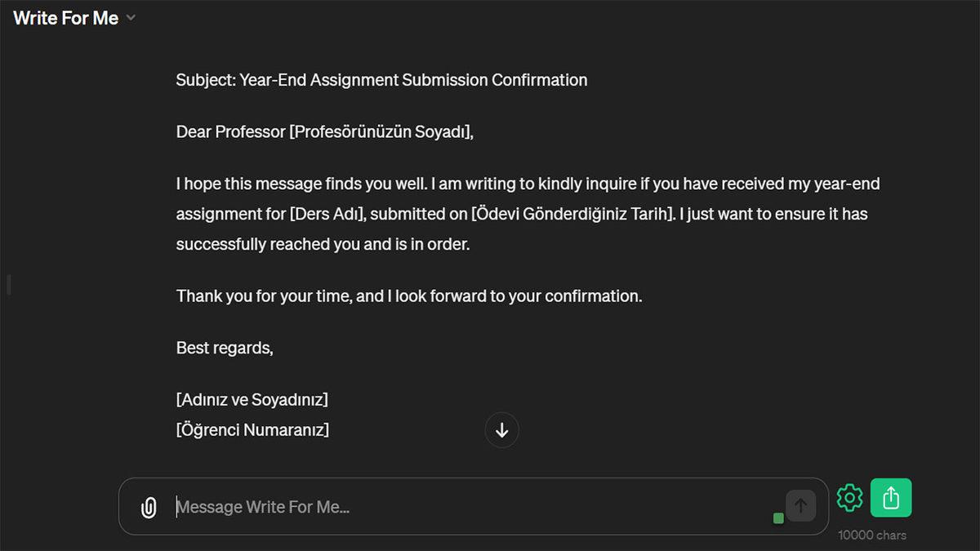Open the green gear settings icon
The width and height of the screenshot is (980, 551).
(849, 497)
